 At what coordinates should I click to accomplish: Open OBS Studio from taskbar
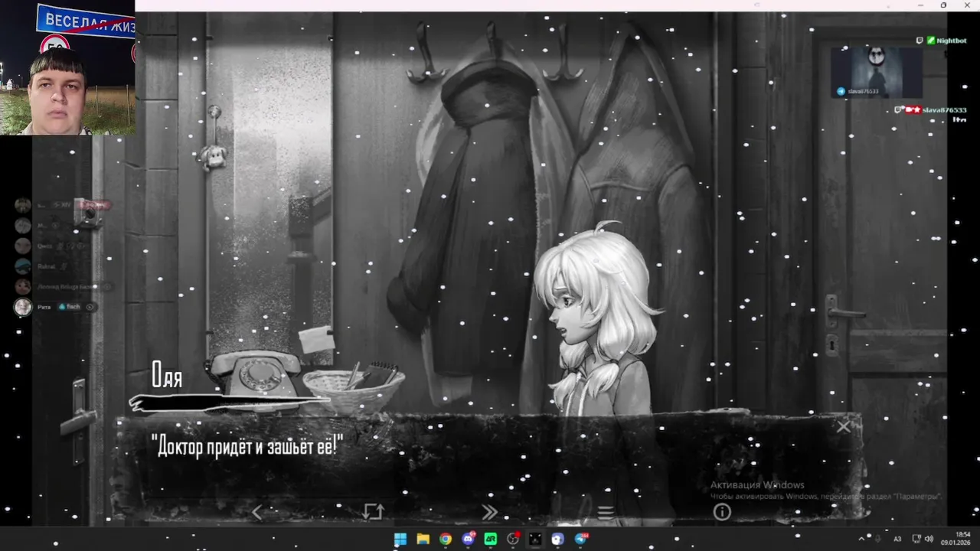click(x=513, y=539)
